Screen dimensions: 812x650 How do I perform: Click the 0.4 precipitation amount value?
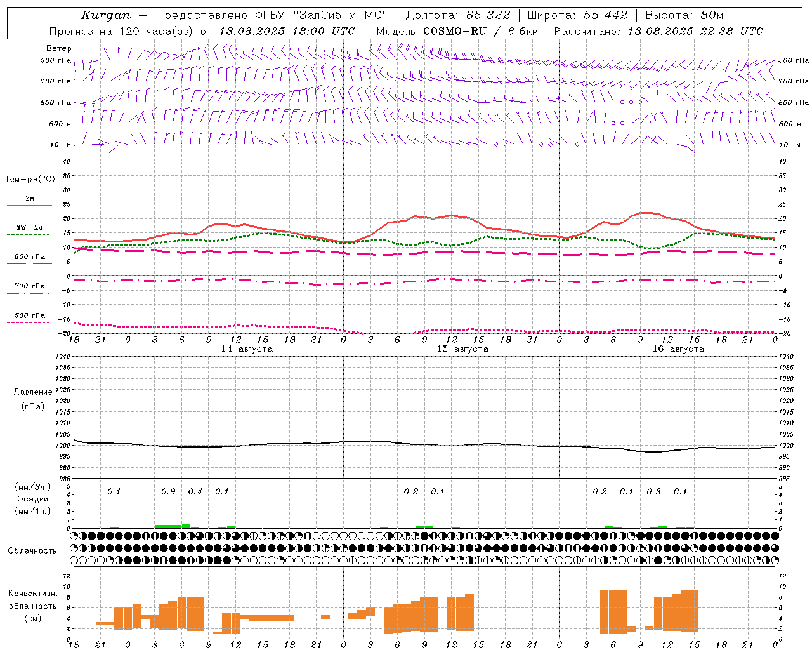[x=195, y=492]
